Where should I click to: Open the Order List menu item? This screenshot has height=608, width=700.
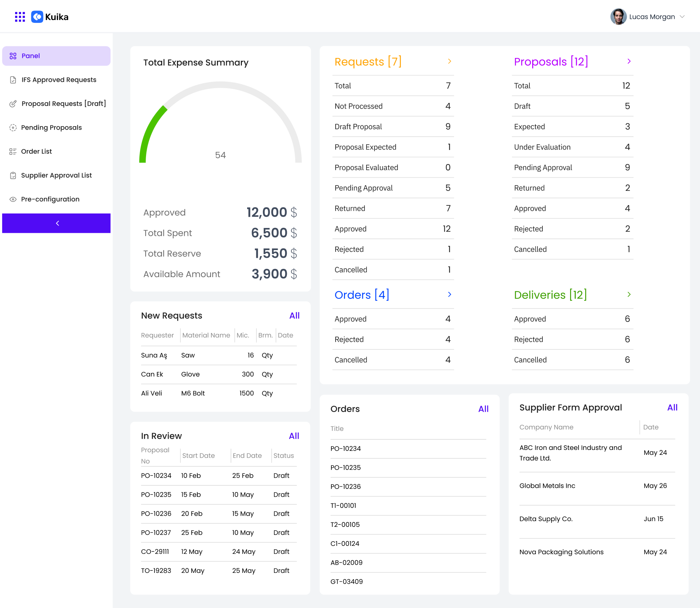point(37,151)
